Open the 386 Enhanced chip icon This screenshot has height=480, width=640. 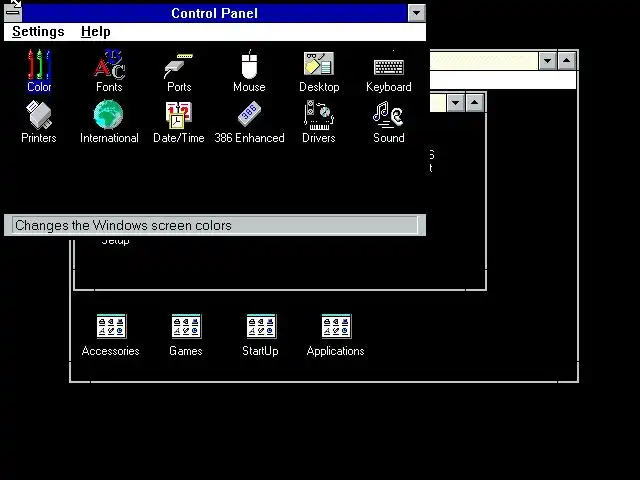click(x=249, y=122)
